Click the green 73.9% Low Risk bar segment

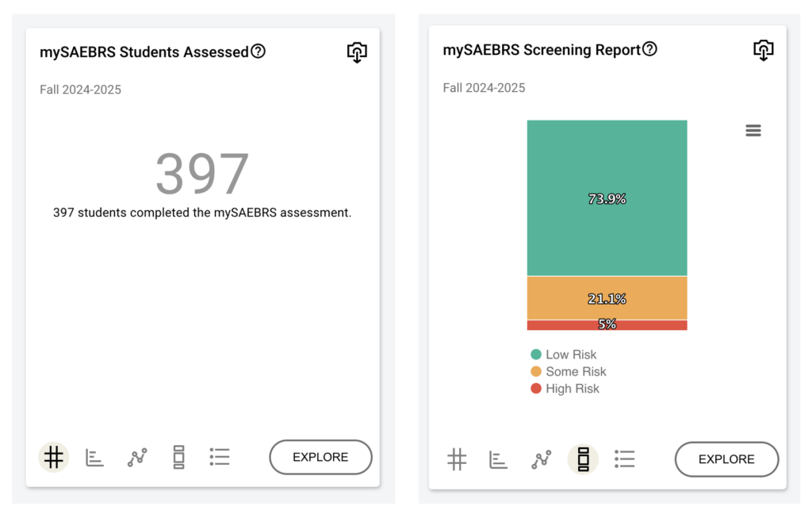(x=607, y=198)
